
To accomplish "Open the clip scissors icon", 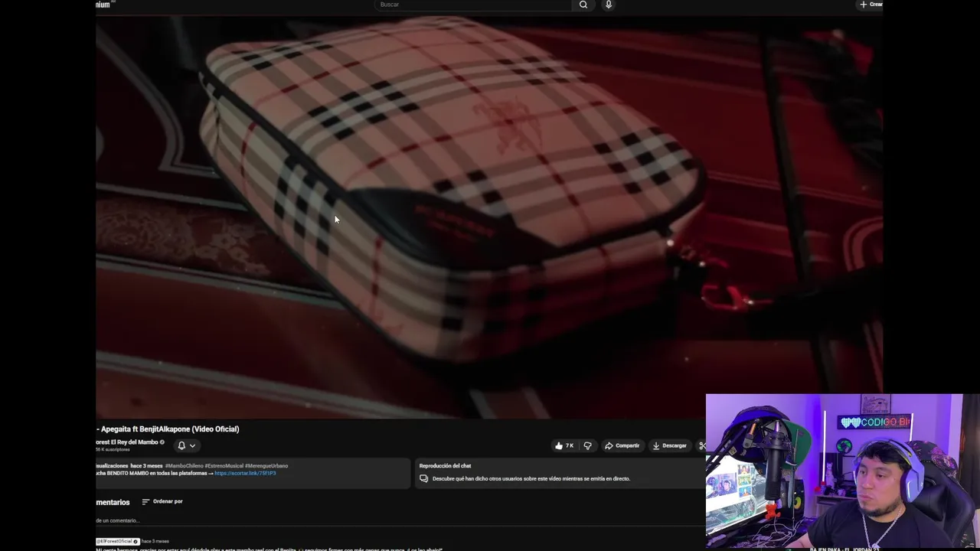I will [702, 445].
